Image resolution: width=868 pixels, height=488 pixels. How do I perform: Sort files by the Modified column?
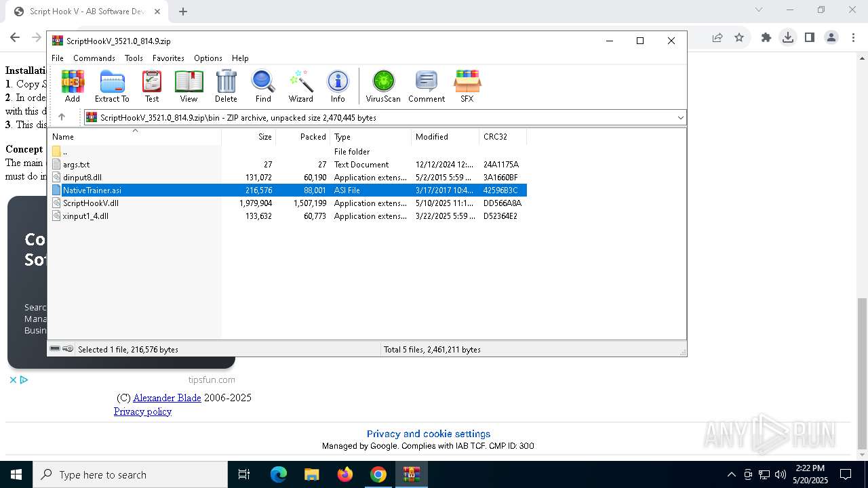pos(445,136)
